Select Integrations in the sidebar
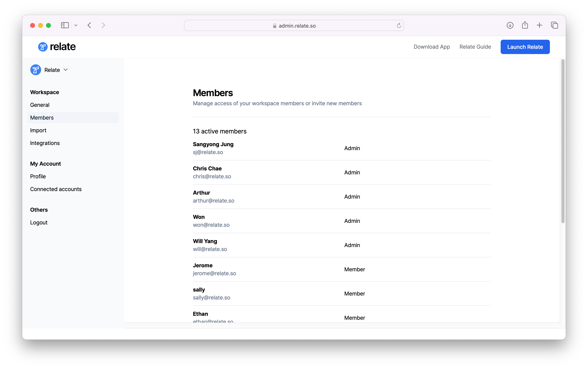 pyautogui.click(x=45, y=143)
